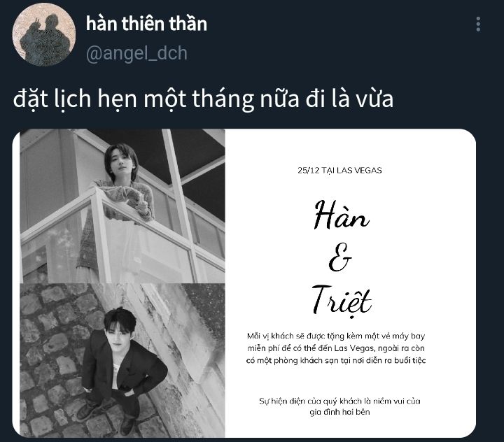Click the line starting Mỗi vị khách

pyautogui.click(x=336, y=336)
